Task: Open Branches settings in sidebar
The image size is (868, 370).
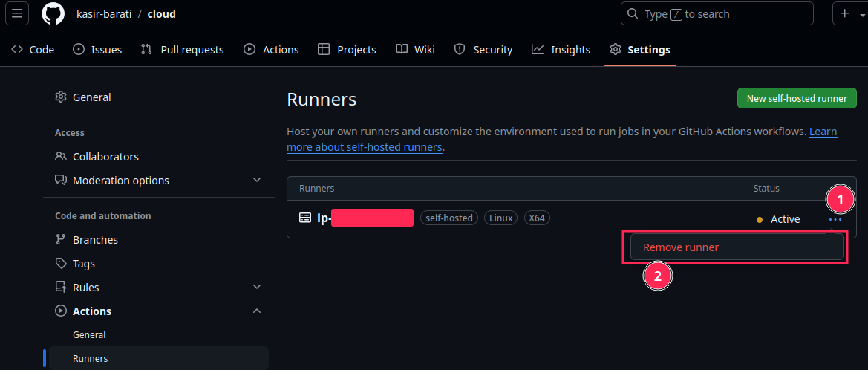Action: [x=158, y=239]
